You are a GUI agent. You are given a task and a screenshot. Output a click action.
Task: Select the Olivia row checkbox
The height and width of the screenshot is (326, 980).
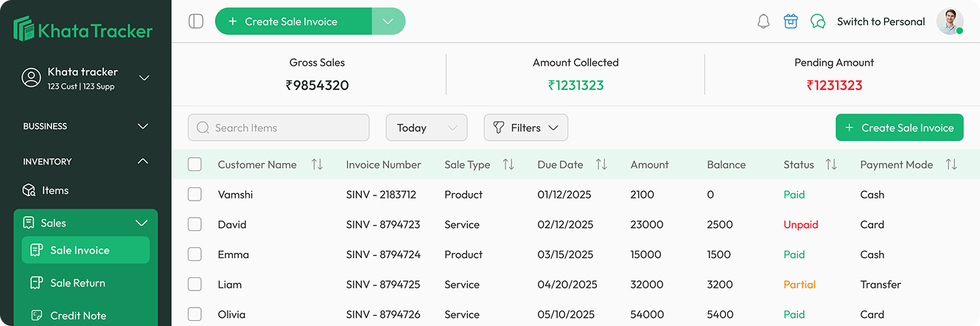coord(195,314)
